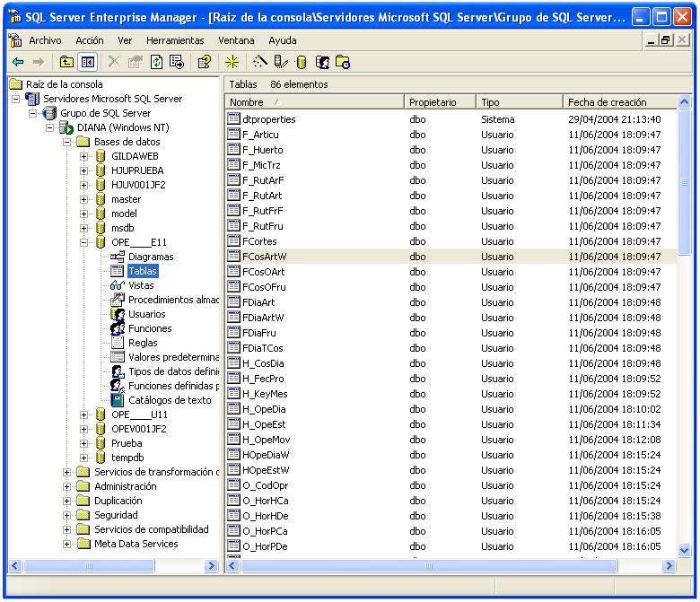Select the FDiaTCos table icon

pyautogui.click(x=233, y=347)
